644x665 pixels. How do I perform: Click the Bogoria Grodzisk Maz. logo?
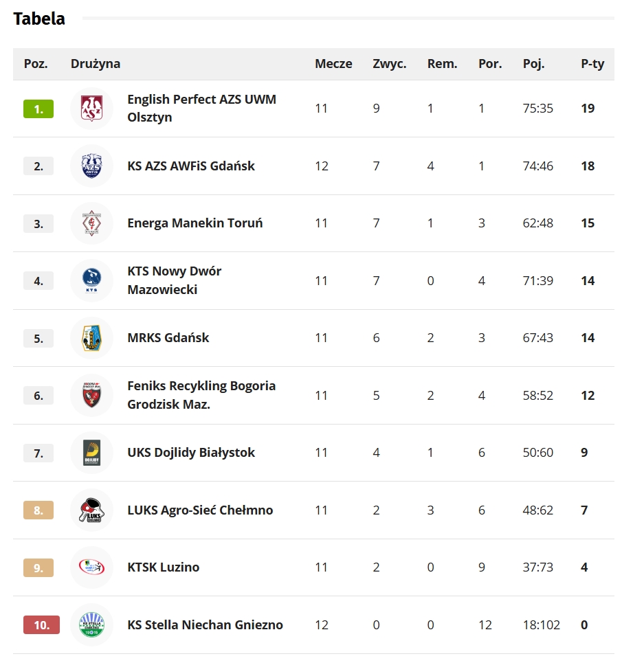click(91, 396)
